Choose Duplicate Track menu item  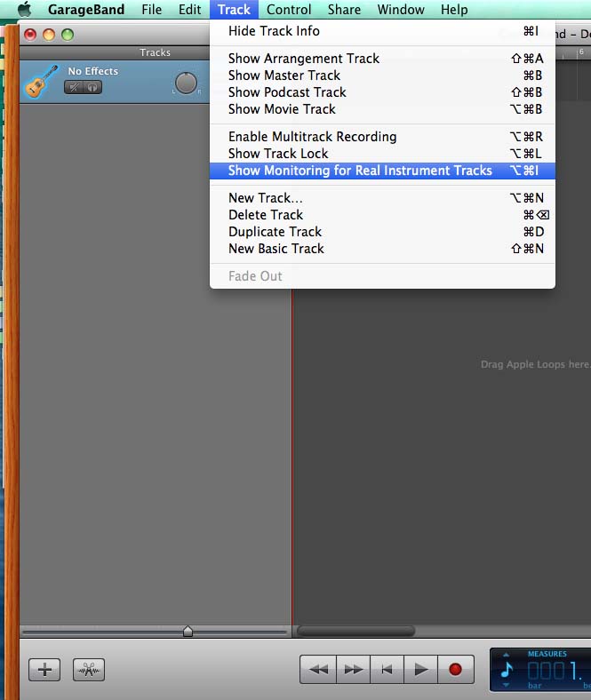click(x=382, y=232)
